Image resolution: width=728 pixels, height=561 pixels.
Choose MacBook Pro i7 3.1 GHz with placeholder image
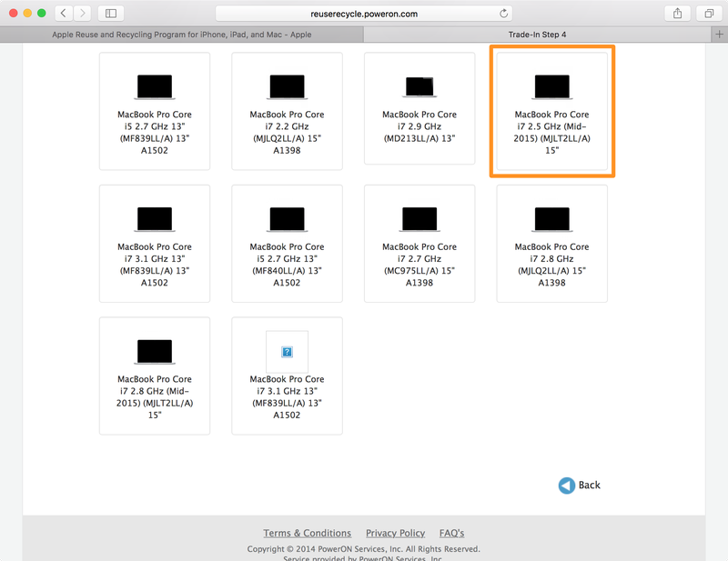287,396
